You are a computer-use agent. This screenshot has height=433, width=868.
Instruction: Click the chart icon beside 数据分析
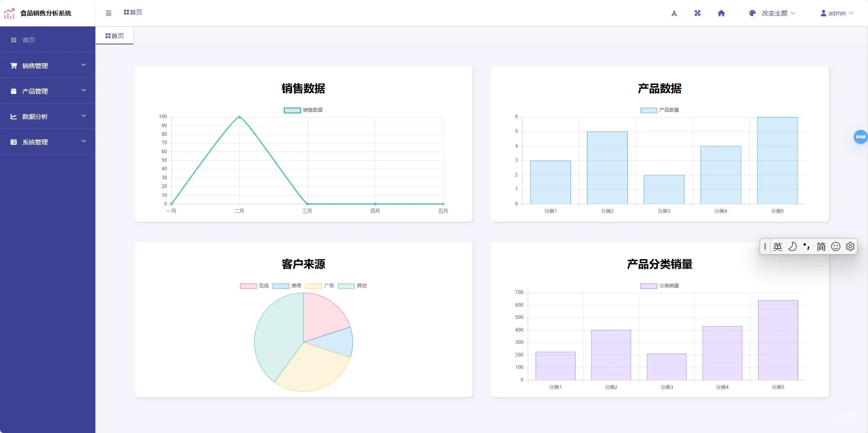(x=14, y=116)
